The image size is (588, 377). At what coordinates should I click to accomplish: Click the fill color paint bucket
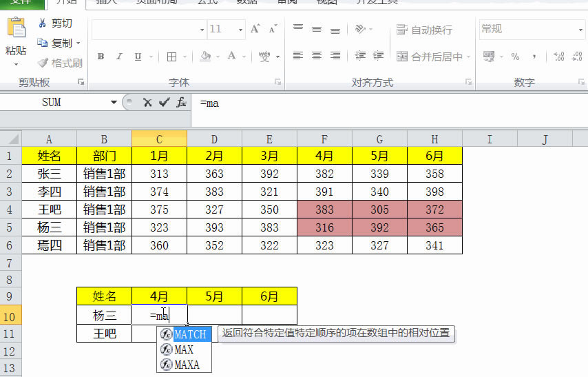(205, 57)
